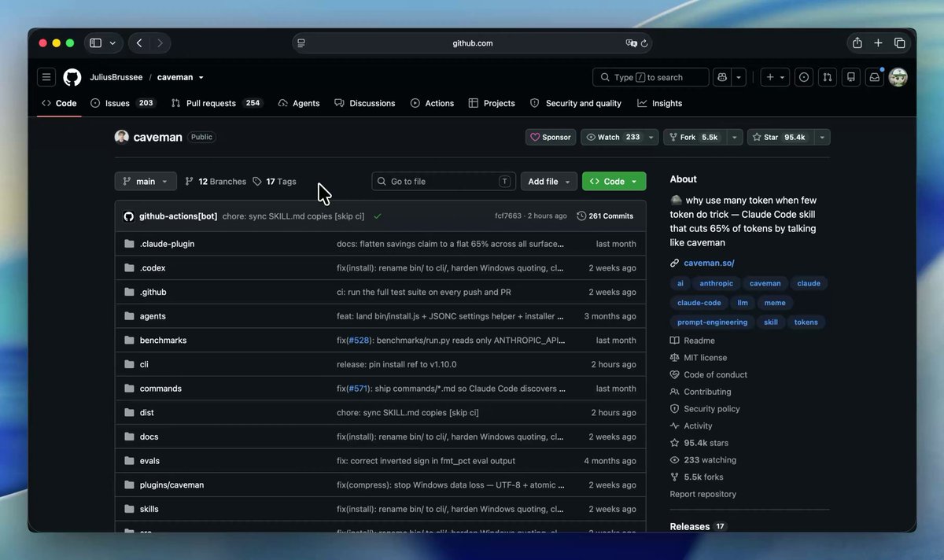Show Safari tab overview icon

[900, 43]
